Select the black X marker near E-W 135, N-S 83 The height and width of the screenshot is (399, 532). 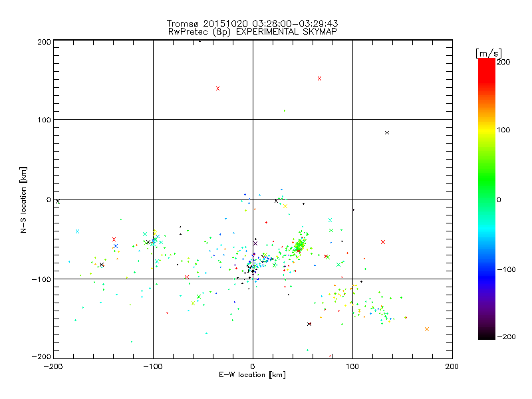pos(387,132)
